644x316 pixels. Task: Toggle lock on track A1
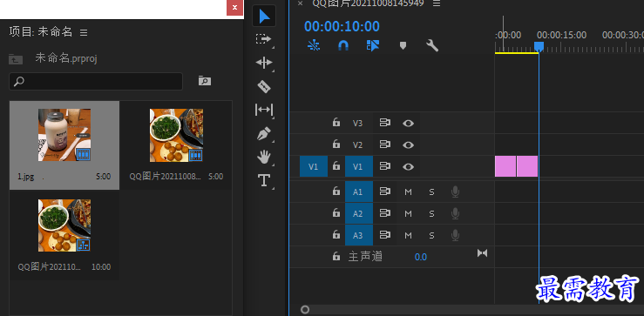click(x=336, y=192)
